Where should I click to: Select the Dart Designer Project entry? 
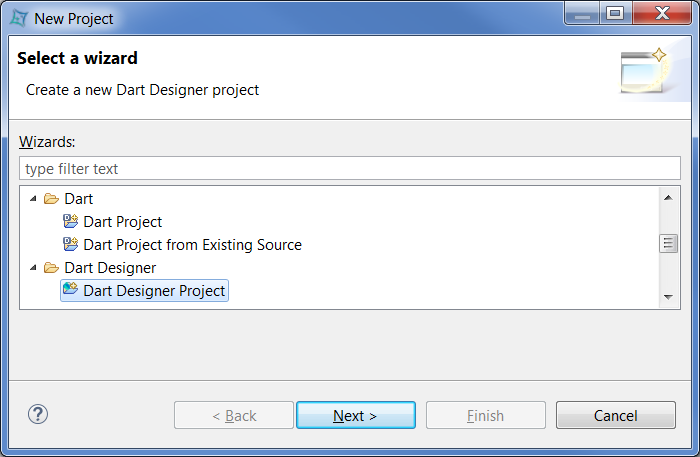(x=154, y=291)
